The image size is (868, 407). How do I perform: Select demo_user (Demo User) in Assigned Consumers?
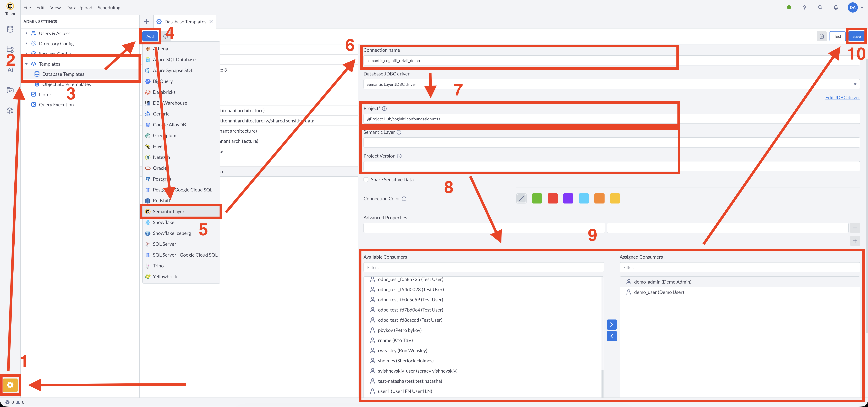[739, 292]
